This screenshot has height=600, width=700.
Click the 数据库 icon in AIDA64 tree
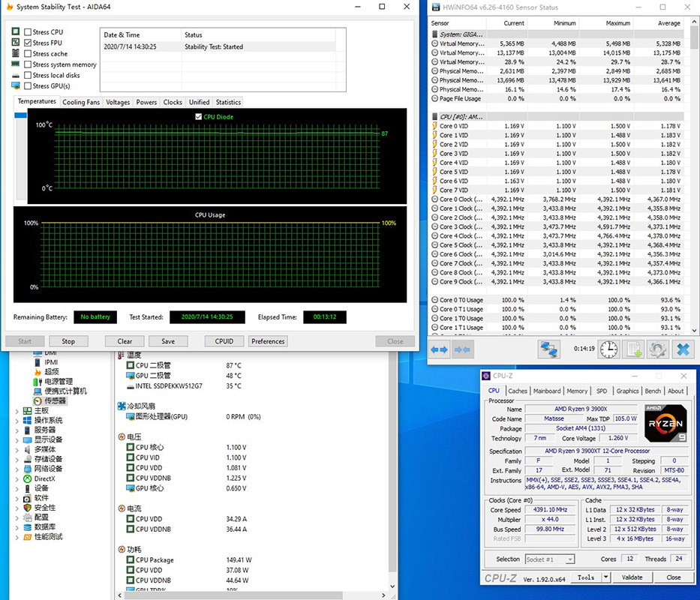[27, 526]
